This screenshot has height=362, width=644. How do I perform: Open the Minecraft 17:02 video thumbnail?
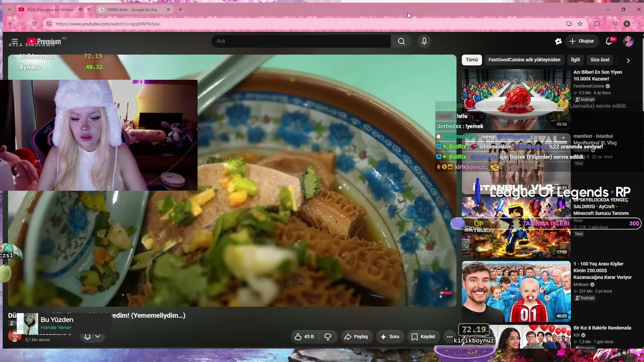(516, 227)
